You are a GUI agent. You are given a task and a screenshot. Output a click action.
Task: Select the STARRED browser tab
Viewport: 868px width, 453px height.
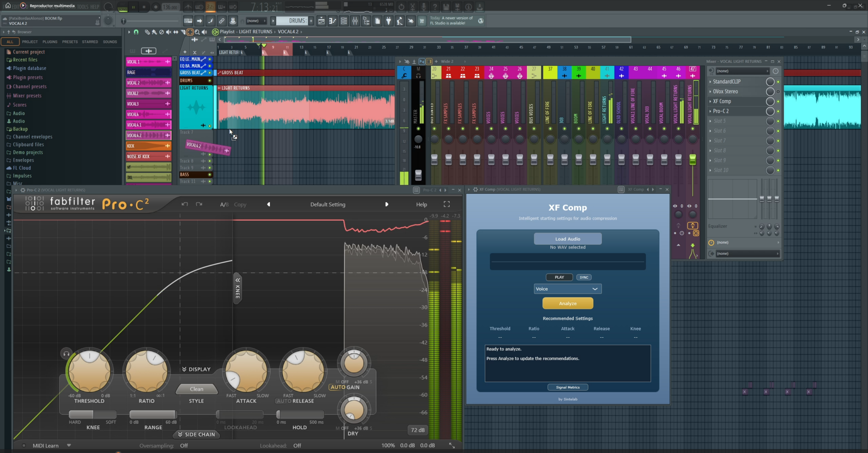coord(90,42)
